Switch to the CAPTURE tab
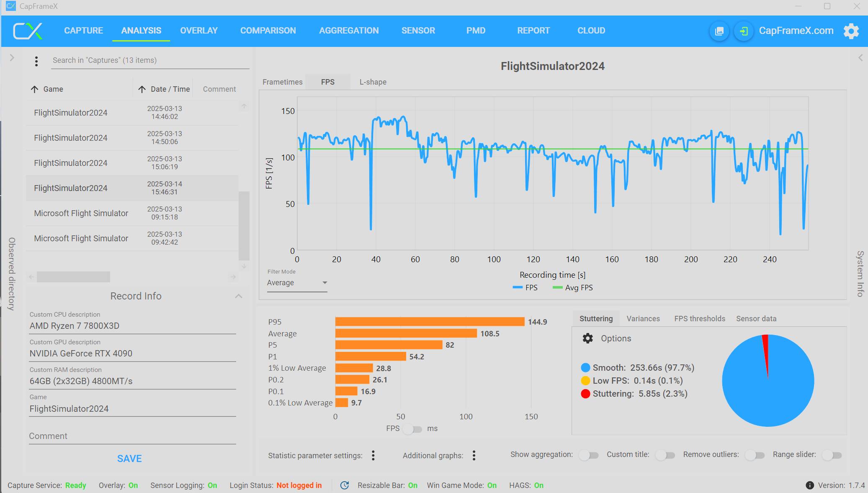 coord(83,31)
